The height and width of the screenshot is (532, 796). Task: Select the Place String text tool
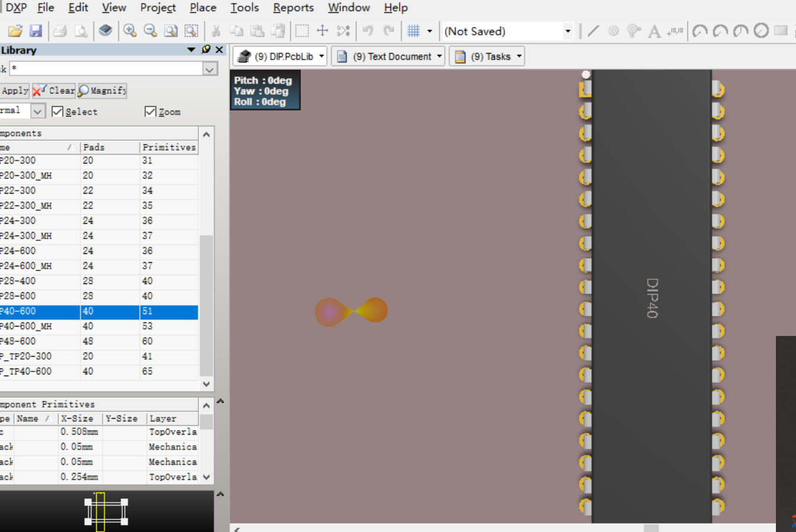point(654,31)
